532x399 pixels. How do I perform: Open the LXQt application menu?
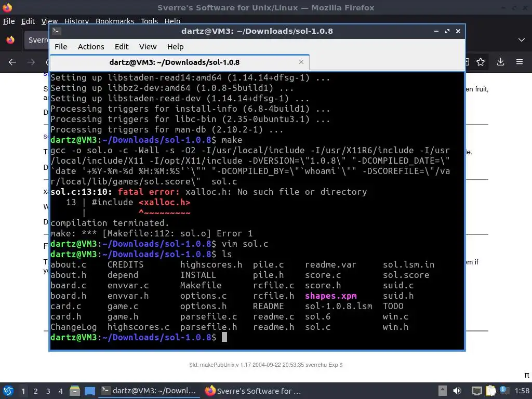point(8,391)
